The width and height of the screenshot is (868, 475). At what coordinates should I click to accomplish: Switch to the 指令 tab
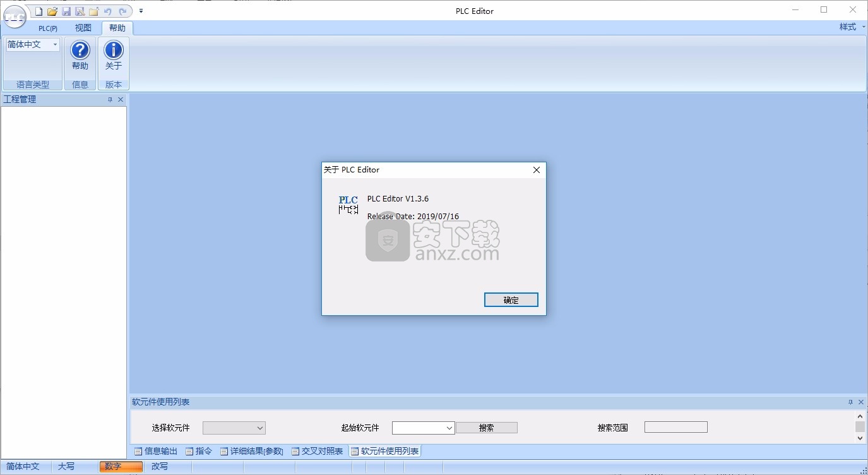[199, 451]
